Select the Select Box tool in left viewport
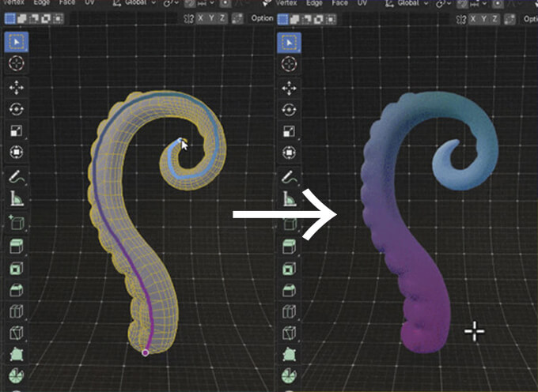 [x=15, y=41]
